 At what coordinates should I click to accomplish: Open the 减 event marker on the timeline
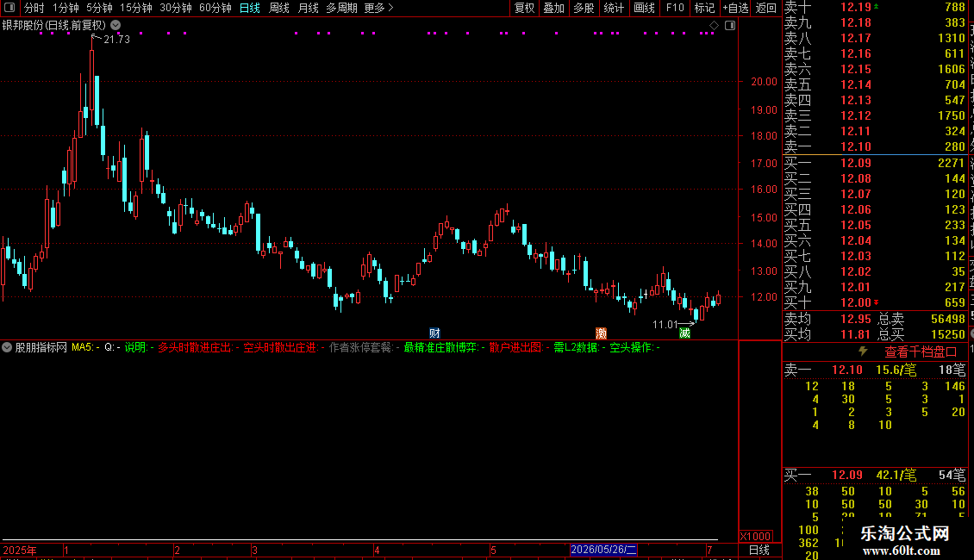tap(684, 333)
